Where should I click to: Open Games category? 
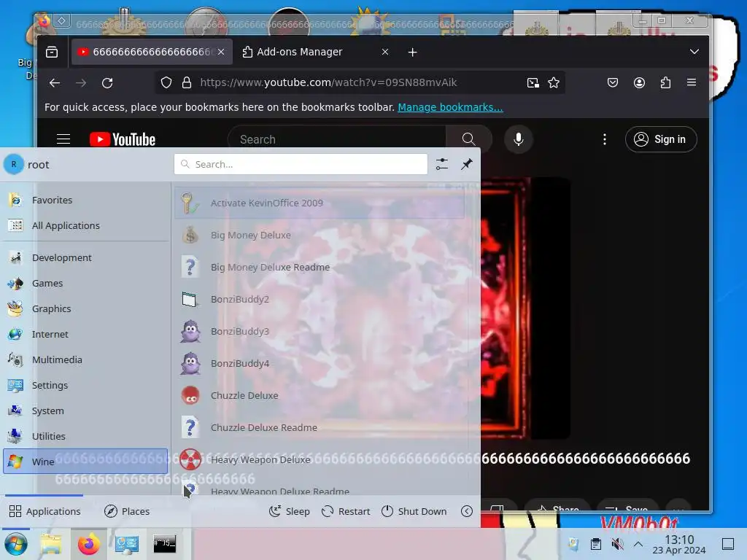coord(85,283)
